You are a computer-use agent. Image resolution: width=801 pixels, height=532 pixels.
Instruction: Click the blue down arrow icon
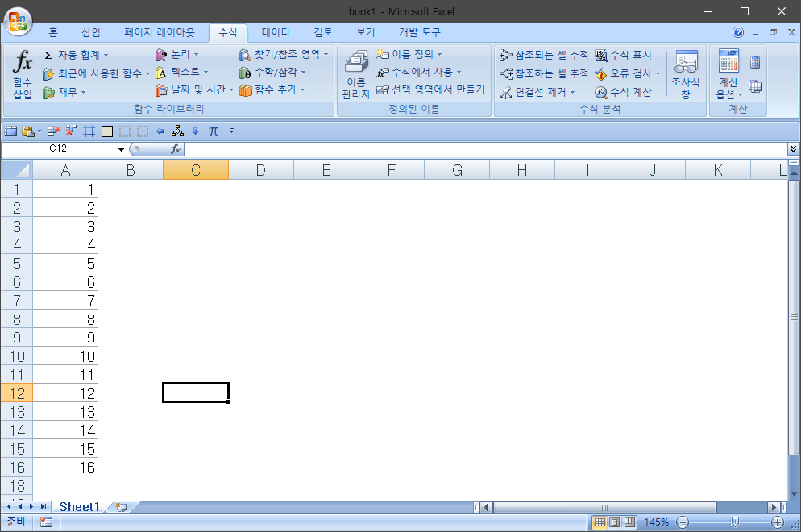tap(195, 131)
